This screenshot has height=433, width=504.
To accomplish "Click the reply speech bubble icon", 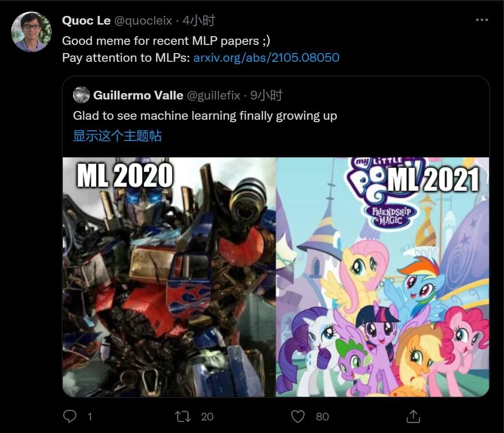I will [x=71, y=416].
